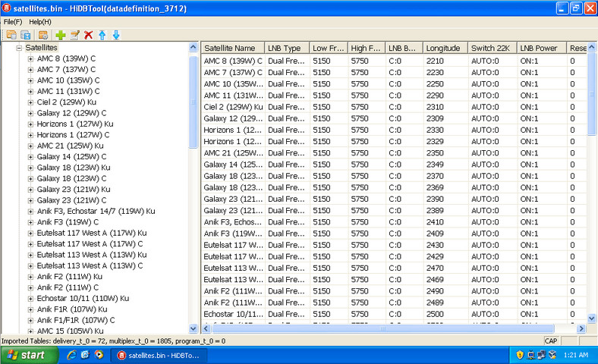Viewport: 598px width, 364px height.
Task: Select Anik F2 (111W) Ku in tree
Action: 69,277
